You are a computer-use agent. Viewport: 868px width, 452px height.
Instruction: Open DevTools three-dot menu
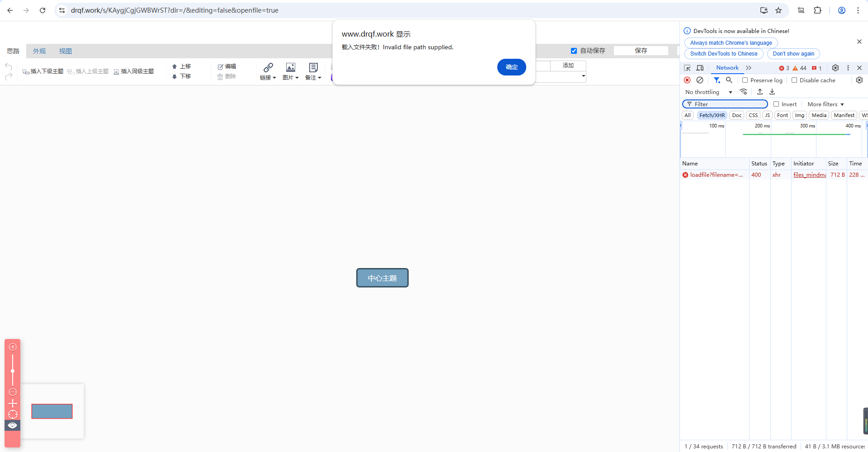pos(848,68)
